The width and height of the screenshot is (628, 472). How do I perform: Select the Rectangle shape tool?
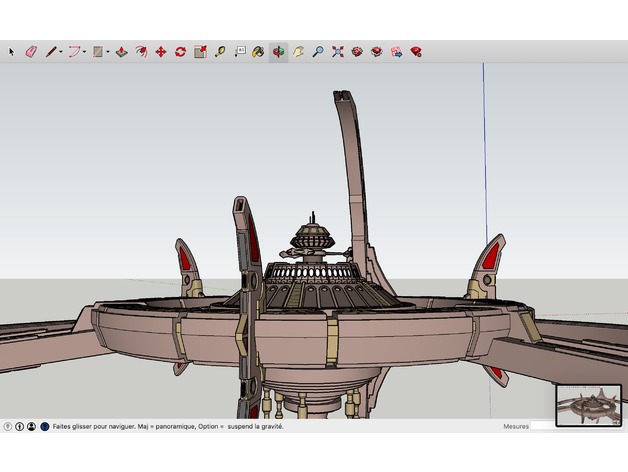[x=98, y=51]
